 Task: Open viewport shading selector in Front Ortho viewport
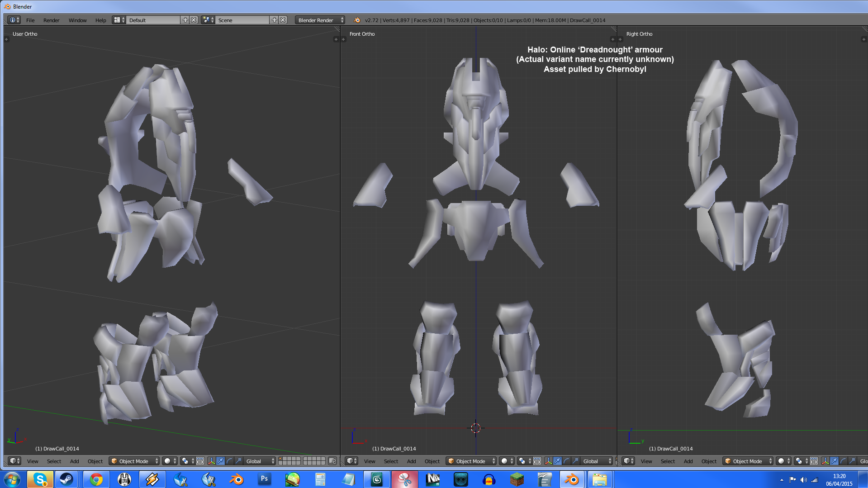(507, 461)
